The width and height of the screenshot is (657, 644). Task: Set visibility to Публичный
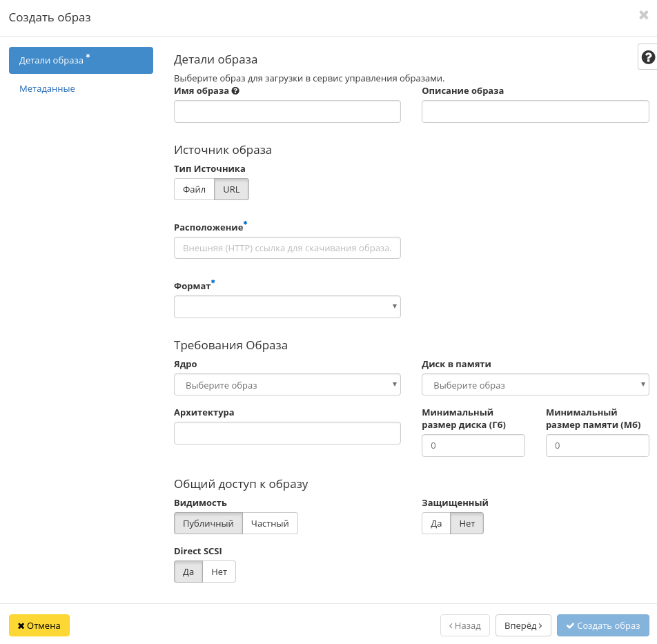point(208,523)
